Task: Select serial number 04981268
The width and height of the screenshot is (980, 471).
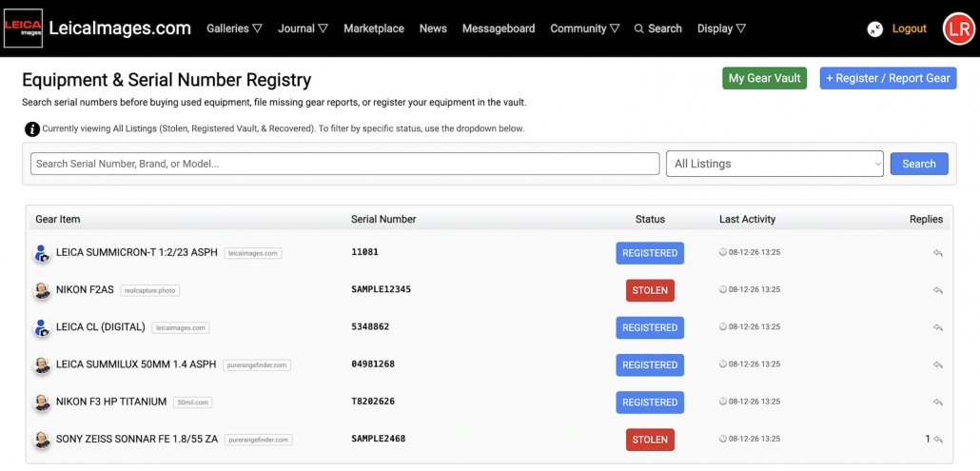Action: [373, 363]
